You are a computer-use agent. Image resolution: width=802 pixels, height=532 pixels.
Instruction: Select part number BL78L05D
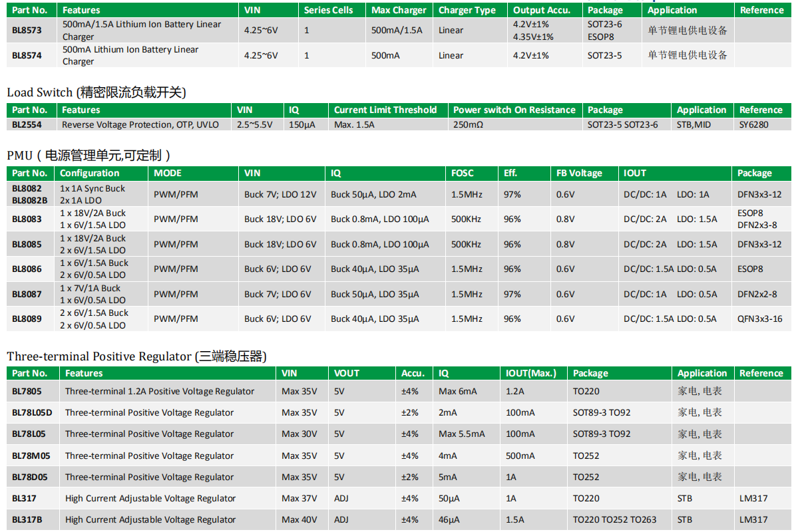click(x=32, y=412)
